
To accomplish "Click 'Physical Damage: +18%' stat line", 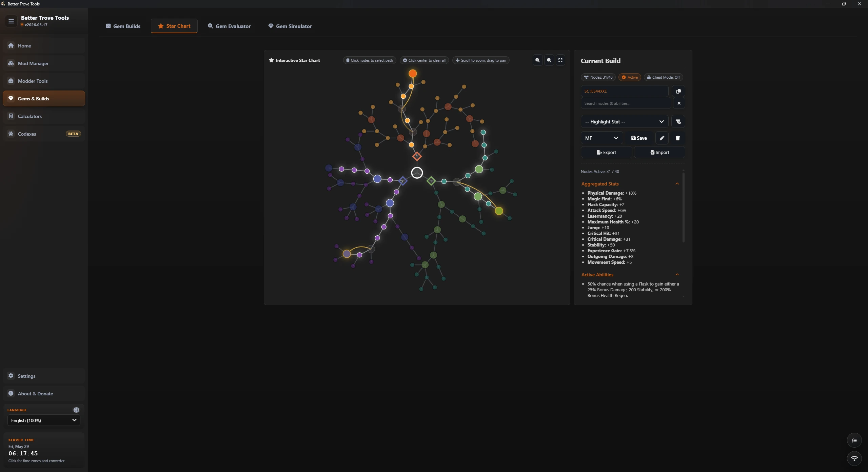I will (x=612, y=193).
